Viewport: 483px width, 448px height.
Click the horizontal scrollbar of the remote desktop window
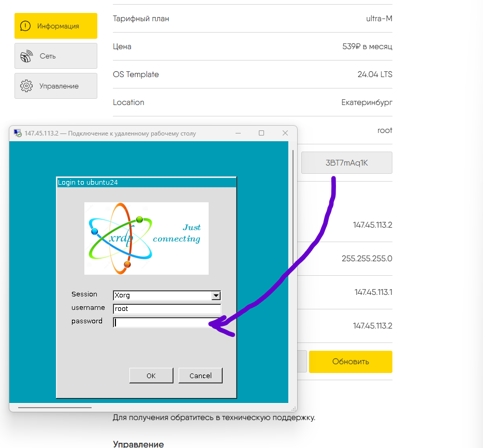pos(55,407)
